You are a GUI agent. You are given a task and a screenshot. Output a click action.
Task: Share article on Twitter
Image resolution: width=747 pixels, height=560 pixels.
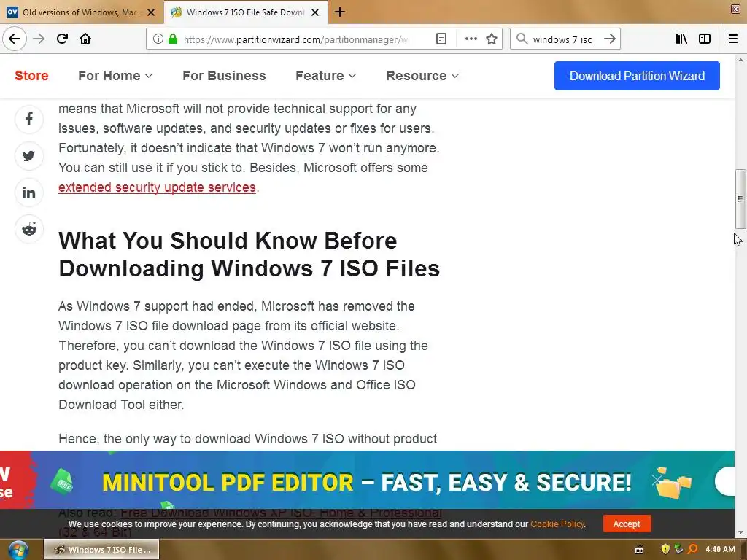tap(29, 156)
